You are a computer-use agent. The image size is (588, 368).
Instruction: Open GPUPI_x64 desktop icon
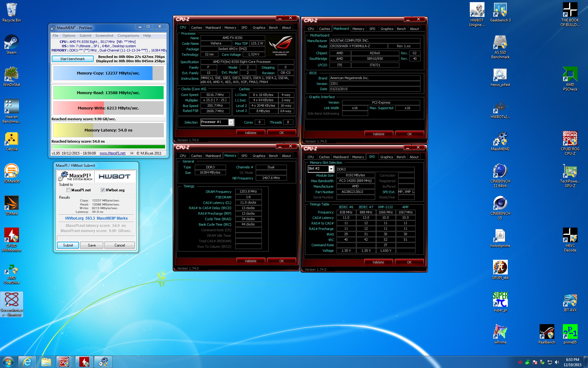point(500,270)
